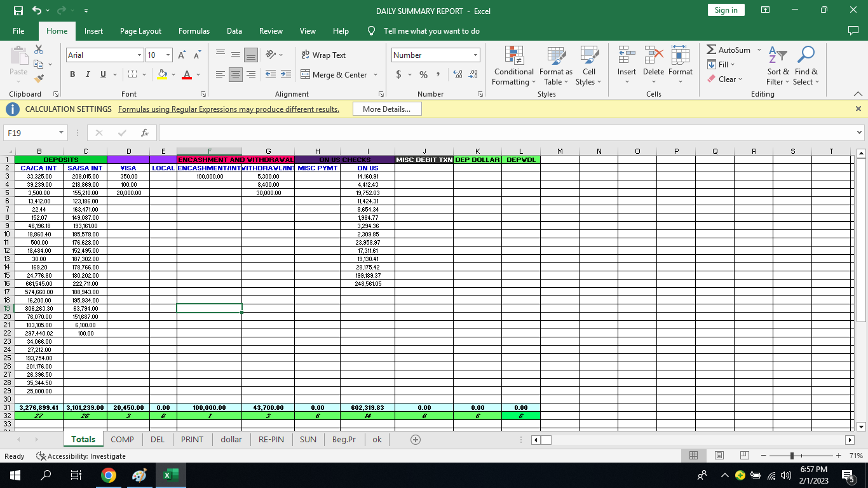868x488 pixels.
Task: Click the More Details button
Action: coord(387,109)
